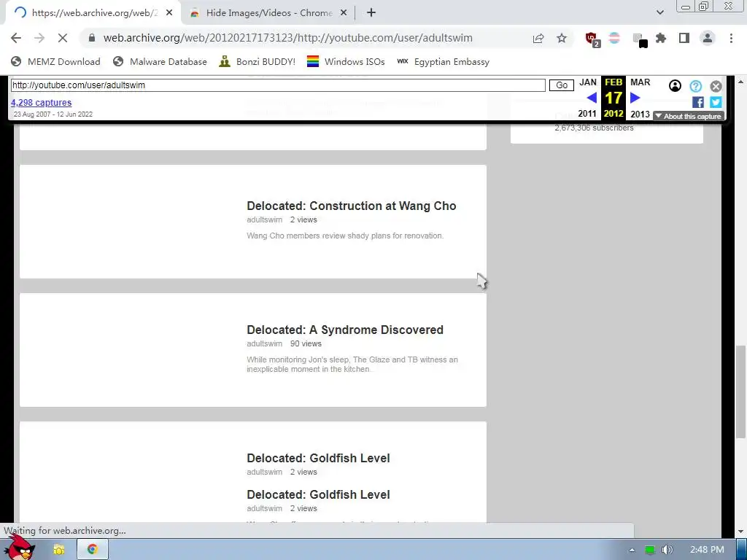The image size is (747, 560).
Task: Click the Wayback URL input field
Action: 278,85
